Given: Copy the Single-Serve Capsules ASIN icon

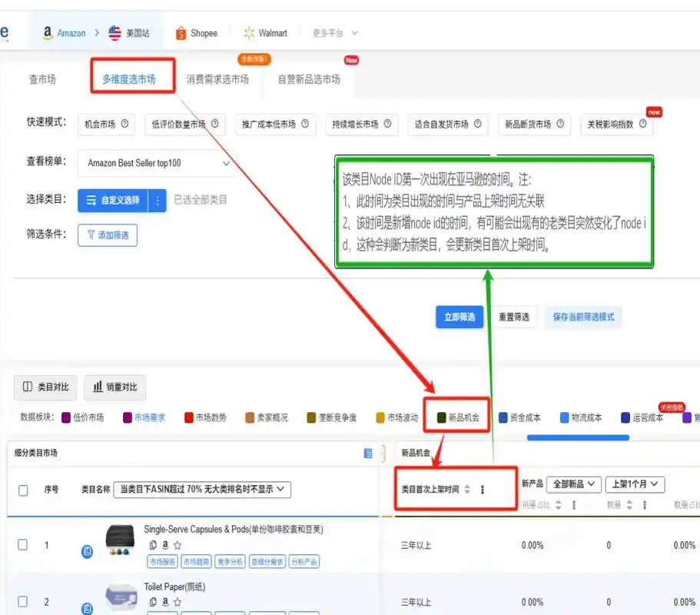Looking at the screenshot, I should pyautogui.click(x=152, y=544).
